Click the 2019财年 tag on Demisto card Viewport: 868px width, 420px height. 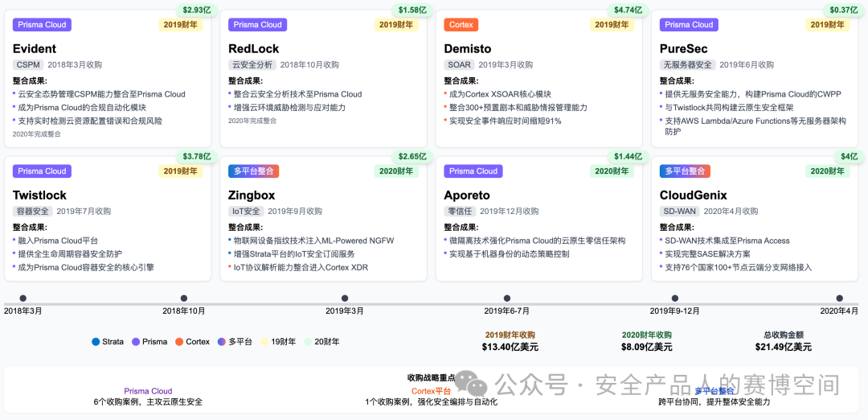(x=612, y=24)
